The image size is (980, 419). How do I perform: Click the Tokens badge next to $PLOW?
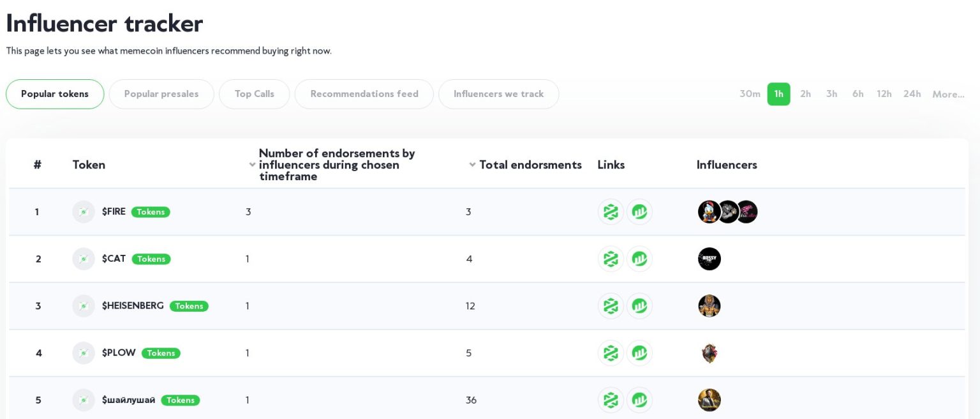[161, 353]
